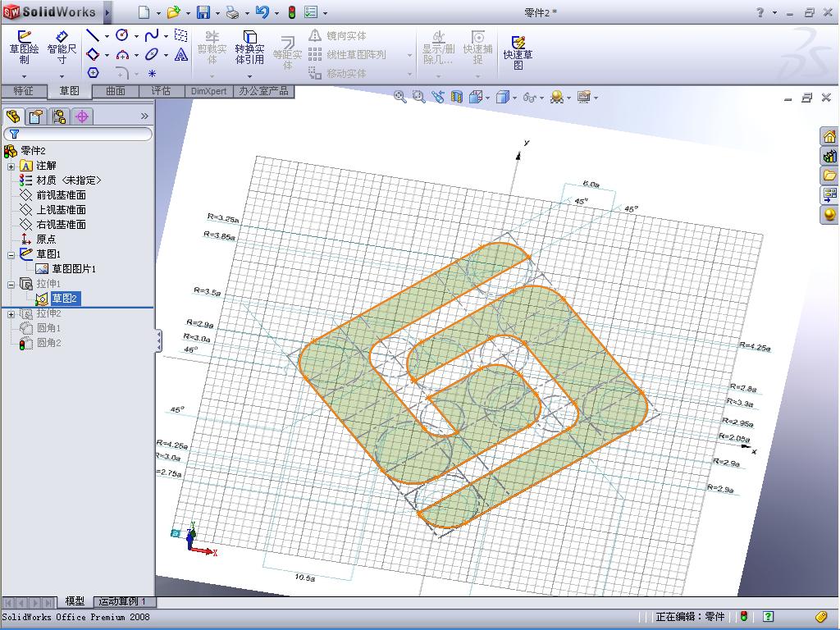This screenshot has height=630, width=840.
Task: Click the status bar tag icon
Action: [x=821, y=617]
